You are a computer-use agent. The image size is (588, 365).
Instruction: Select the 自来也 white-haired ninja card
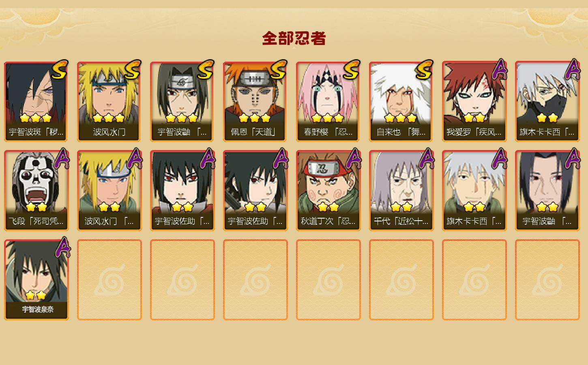tap(401, 102)
